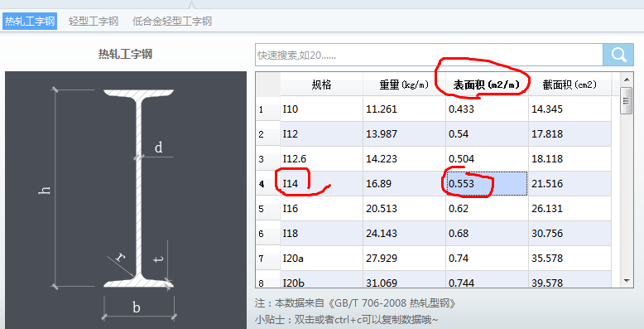Screen dimensions: 644x329
Task: Click surface area value 0.504
Action: tap(487, 159)
